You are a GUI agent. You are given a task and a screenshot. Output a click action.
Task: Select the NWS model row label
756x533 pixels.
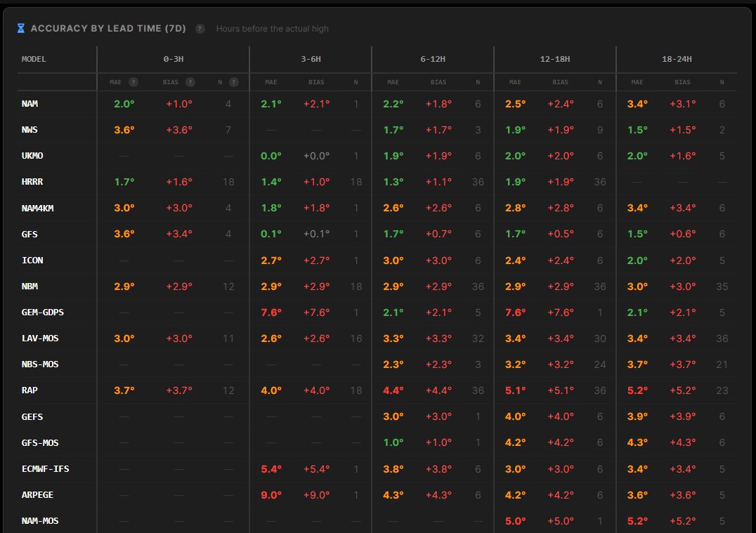[x=30, y=130]
